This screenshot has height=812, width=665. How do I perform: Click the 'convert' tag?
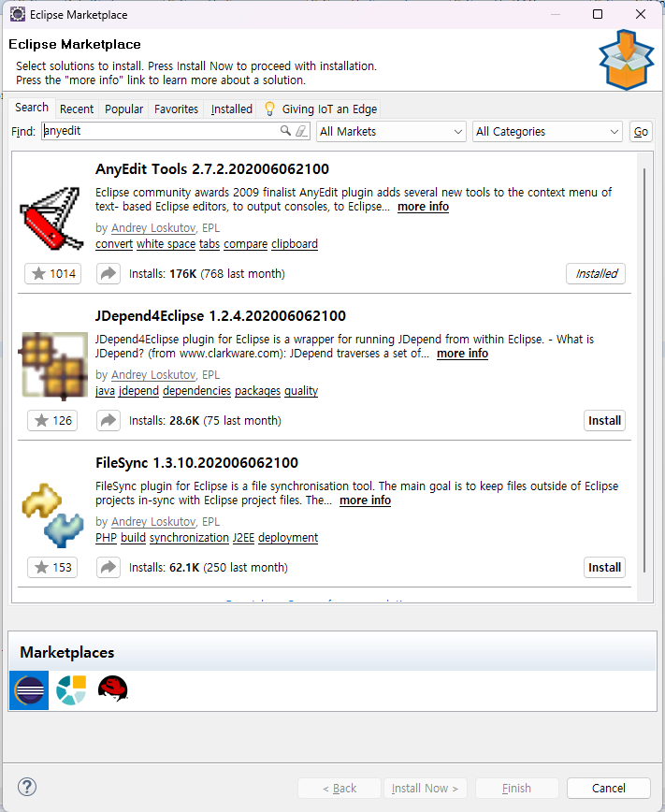(x=114, y=244)
